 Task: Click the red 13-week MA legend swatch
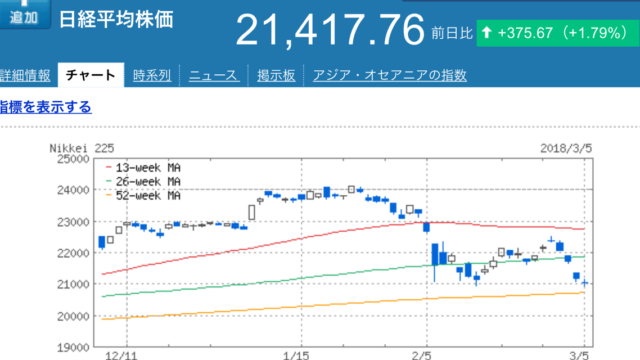[x=109, y=167]
